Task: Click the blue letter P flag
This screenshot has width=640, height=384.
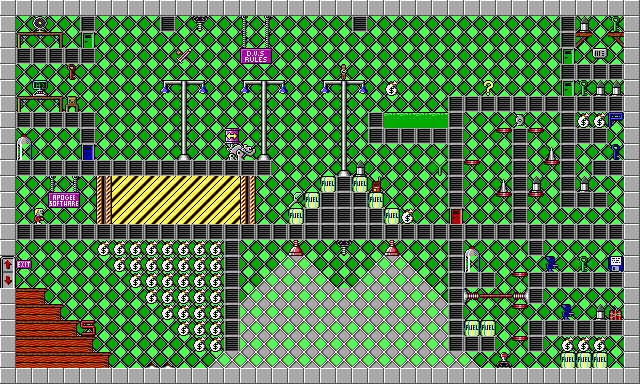Action: pos(616,120)
